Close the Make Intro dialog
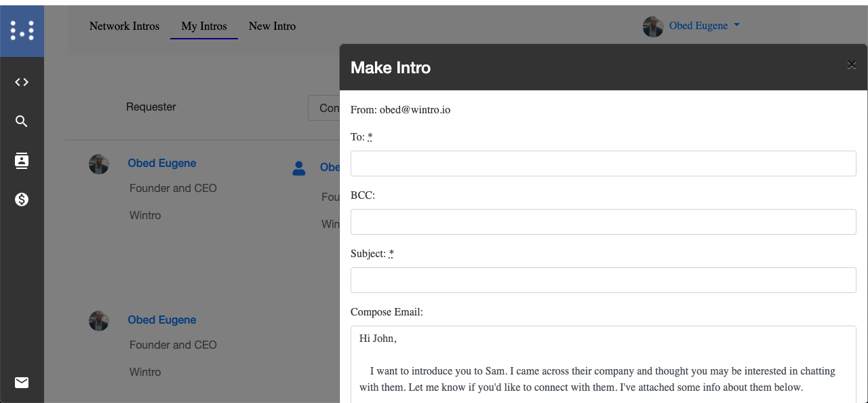 coord(852,65)
